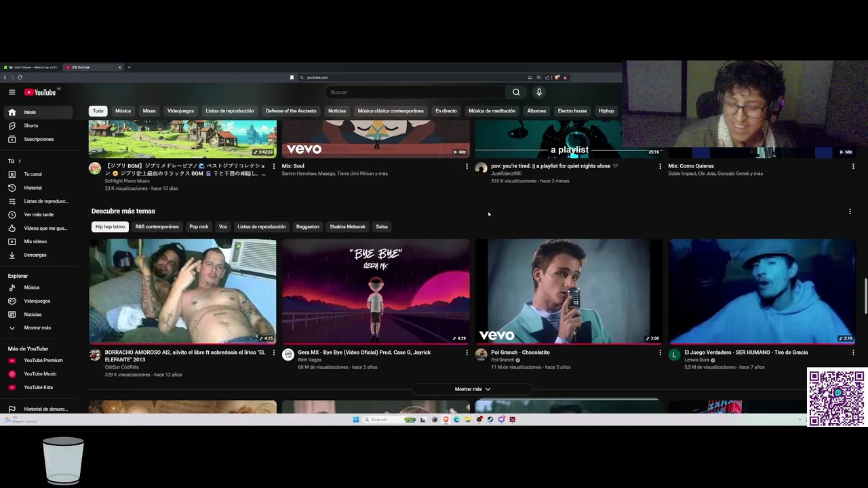Screen dimensions: 868x488
Task: Open Microsoft Edge from the taskbar
Action: tap(457, 420)
